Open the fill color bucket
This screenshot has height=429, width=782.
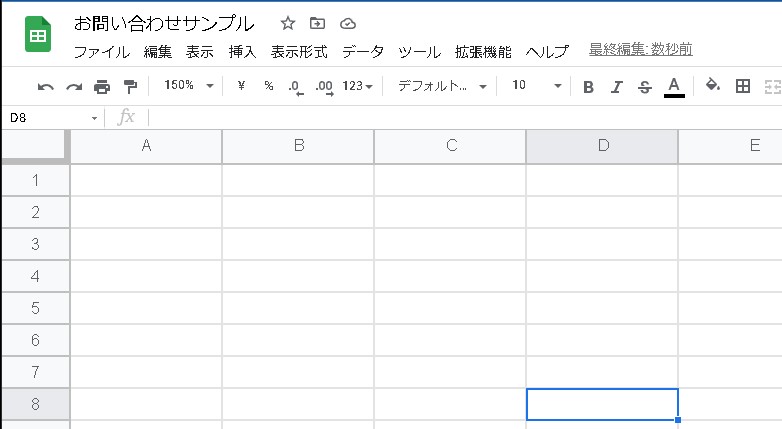point(713,86)
